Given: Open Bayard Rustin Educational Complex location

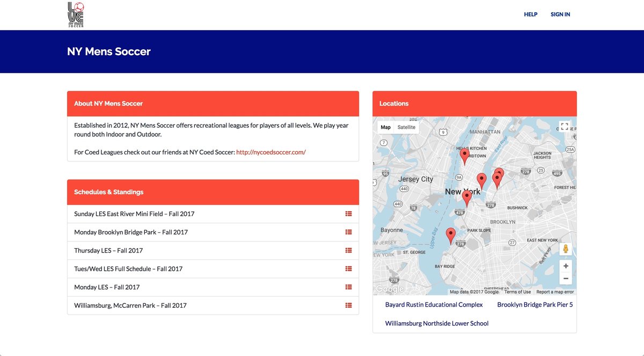Looking at the screenshot, I should tap(434, 305).
